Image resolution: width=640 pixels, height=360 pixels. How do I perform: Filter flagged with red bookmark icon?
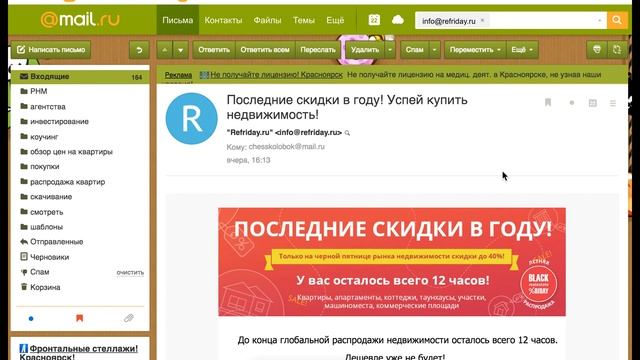click(80, 318)
